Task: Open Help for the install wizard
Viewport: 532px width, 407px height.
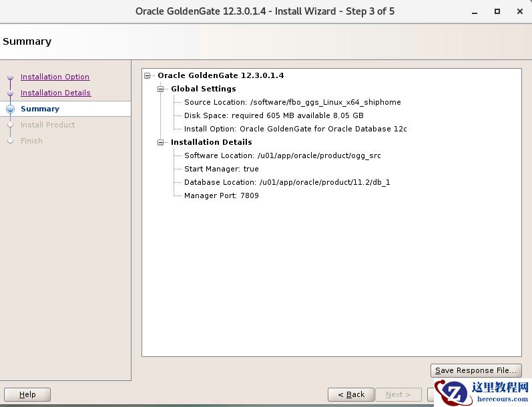Action: pyautogui.click(x=27, y=394)
